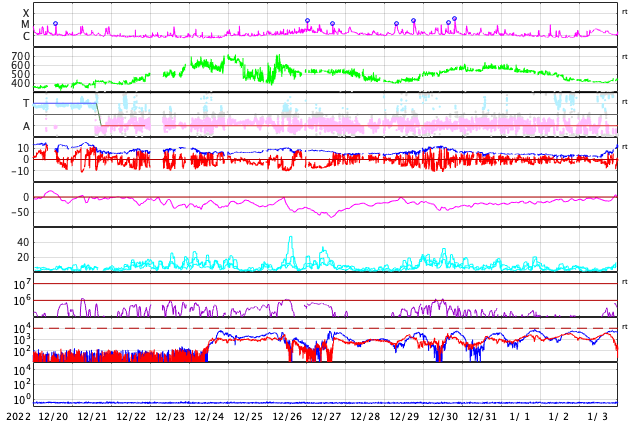The height and width of the screenshot is (424, 634).
Task: Click the "20" tick on the cyan plot axis
Action: [x=23, y=257]
